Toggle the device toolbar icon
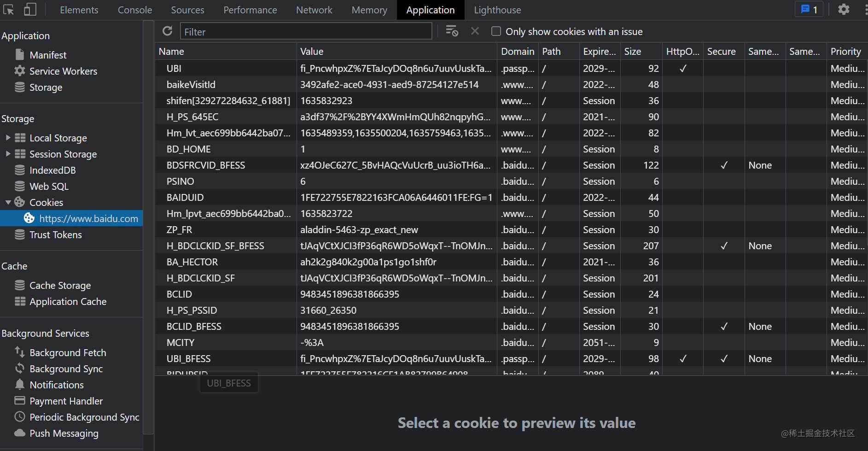The height and width of the screenshot is (451, 868). pos(30,9)
